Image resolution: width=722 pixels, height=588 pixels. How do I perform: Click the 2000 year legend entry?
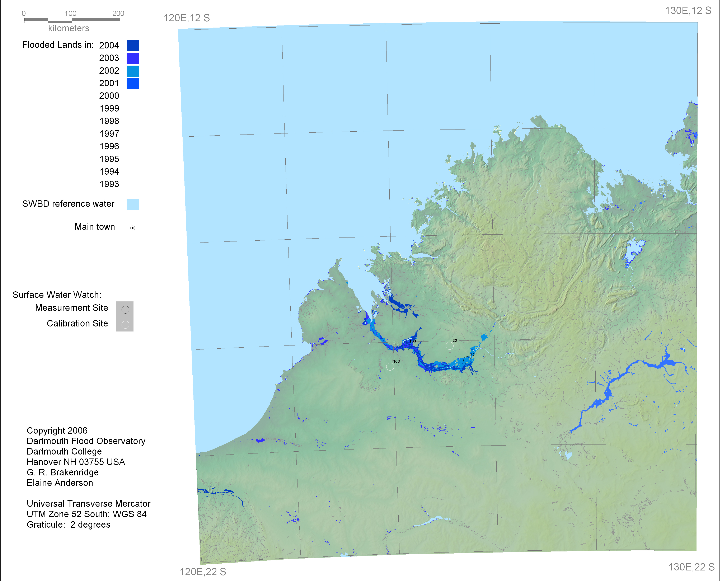(x=109, y=96)
